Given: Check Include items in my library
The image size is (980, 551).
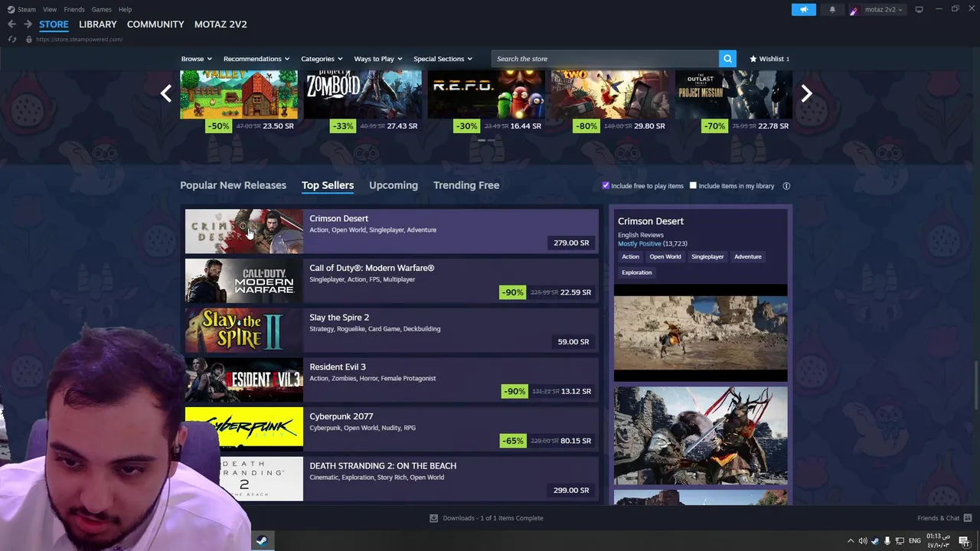Looking at the screenshot, I should coord(693,186).
